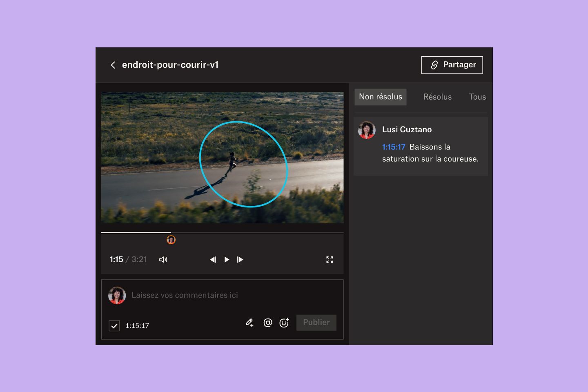Step forward one frame
Image resolution: width=588 pixels, height=392 pixels.
(240, 259)
